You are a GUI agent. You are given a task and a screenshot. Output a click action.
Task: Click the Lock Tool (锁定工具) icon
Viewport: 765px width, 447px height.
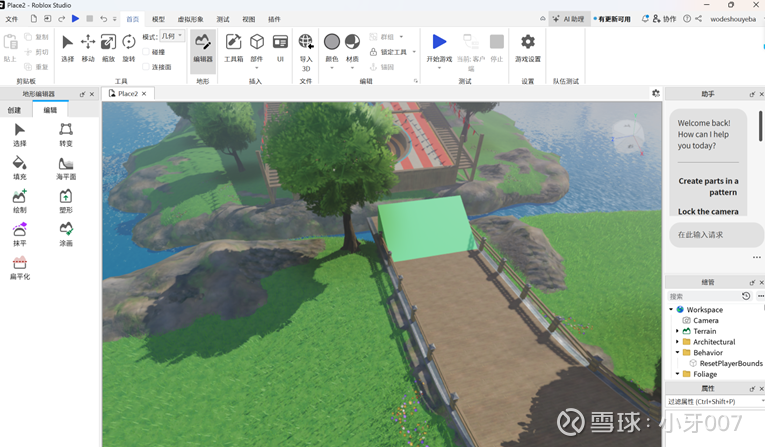tap(373, 52)
